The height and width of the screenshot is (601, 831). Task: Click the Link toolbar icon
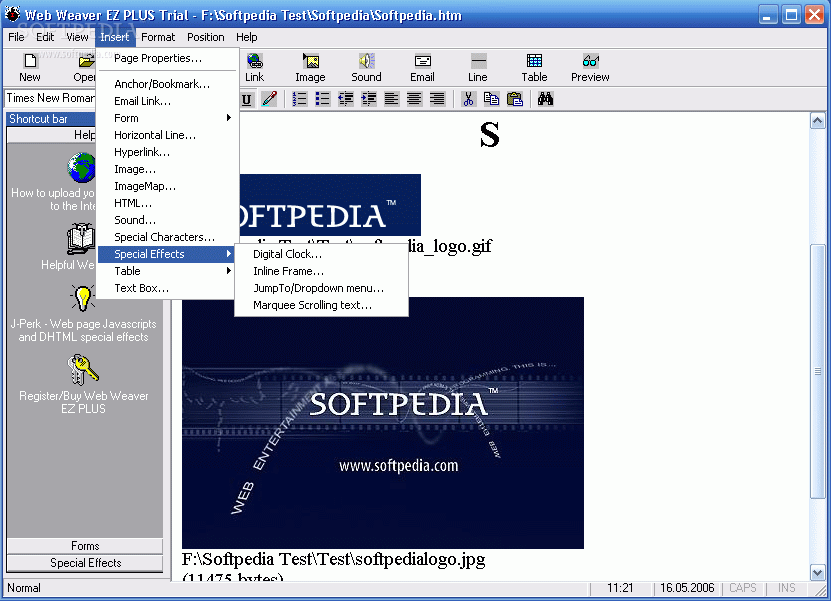coord(254,67)
